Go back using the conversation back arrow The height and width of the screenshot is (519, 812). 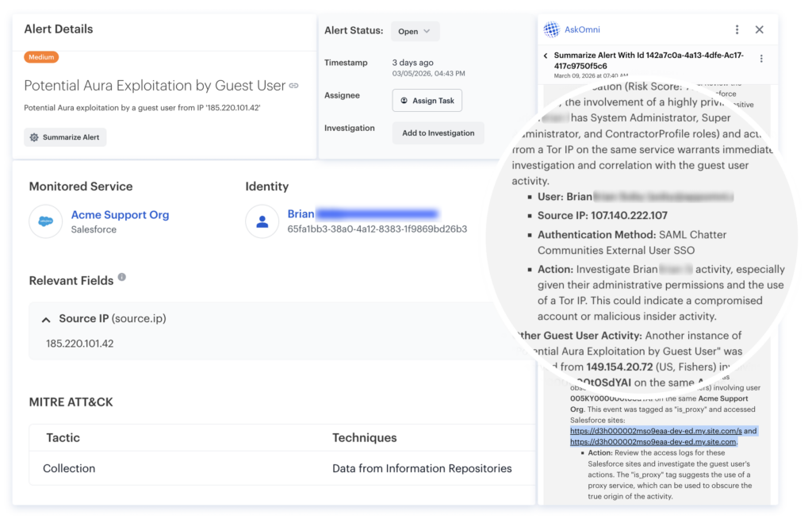point(546,56)
